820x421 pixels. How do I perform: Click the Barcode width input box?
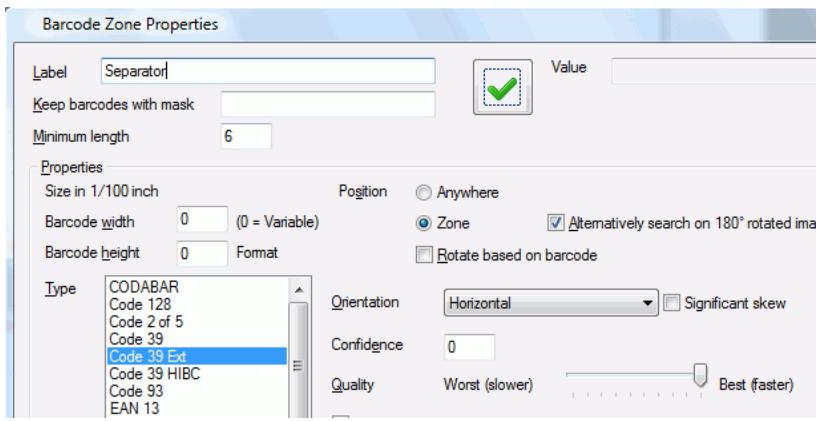(202, 219)
